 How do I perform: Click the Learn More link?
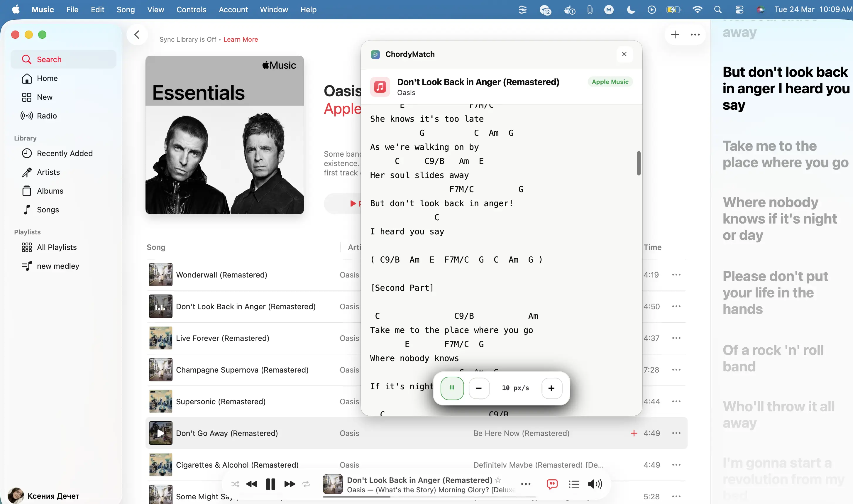click(241, 39)
